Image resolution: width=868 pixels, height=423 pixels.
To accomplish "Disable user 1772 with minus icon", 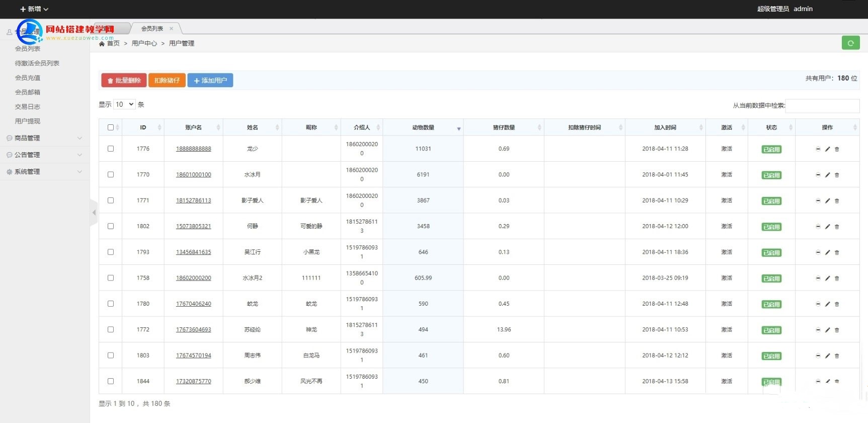I will (x=818, y=330).
